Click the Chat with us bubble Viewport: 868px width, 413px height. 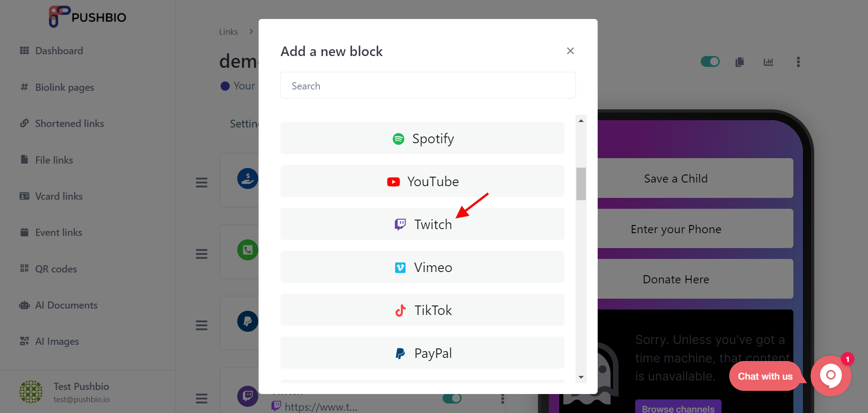coord(765,376)
